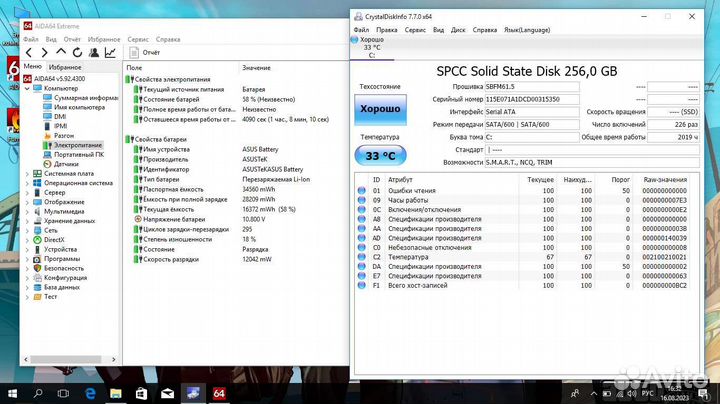Viewport: 720px width, 404px height.
Task: Click the AIDA64 Forward navigation arrow
Action: coord(44,52)
